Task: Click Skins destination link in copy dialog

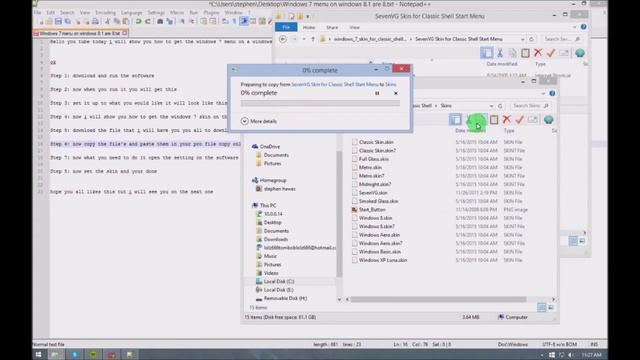Action: click(391, 84)
